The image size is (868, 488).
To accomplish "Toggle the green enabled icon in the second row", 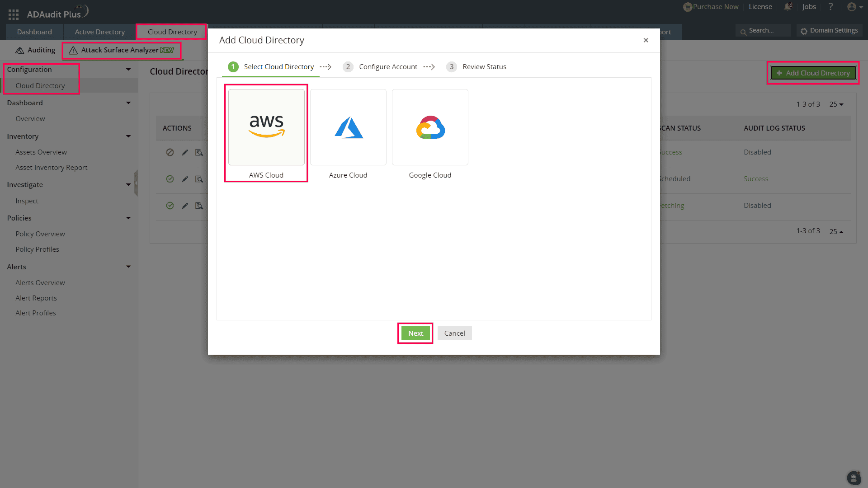I will point(170,179).
